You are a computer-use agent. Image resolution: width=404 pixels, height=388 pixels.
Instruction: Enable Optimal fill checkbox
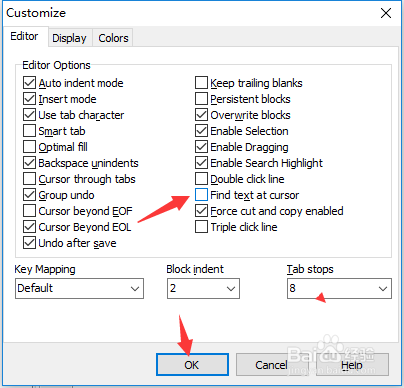tap(29, 147)
